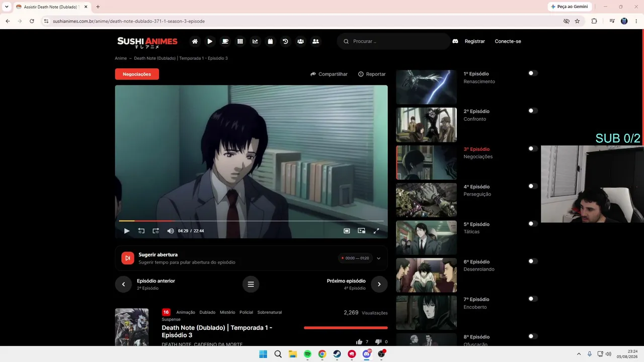The image size is (644, 362).
Task: Open Steam from the taskbar
Action: click(337, 354)
